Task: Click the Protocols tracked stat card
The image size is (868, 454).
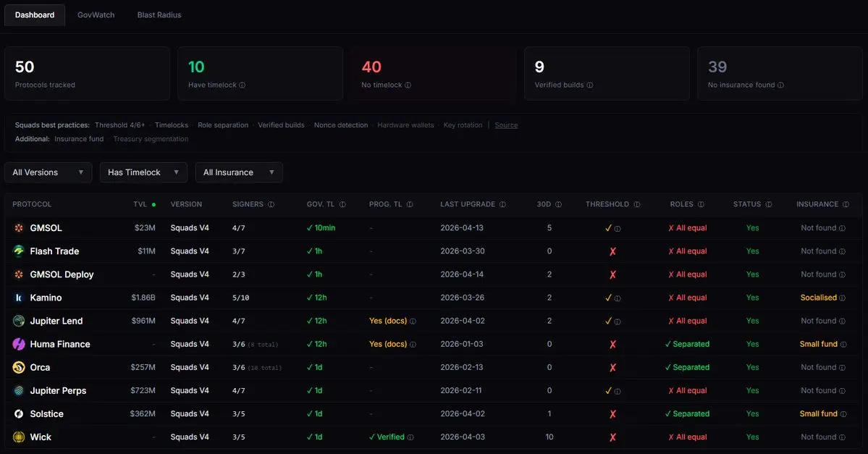Action: [87, 74]
